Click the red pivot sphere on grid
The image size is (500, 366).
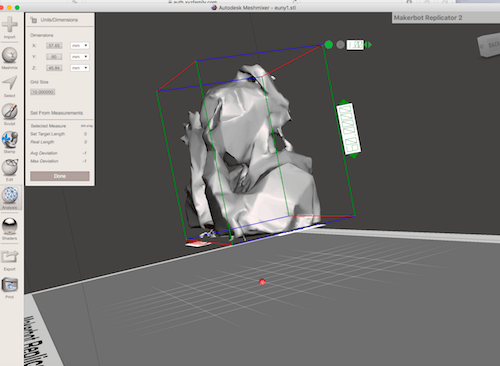[x=262, y=282]
